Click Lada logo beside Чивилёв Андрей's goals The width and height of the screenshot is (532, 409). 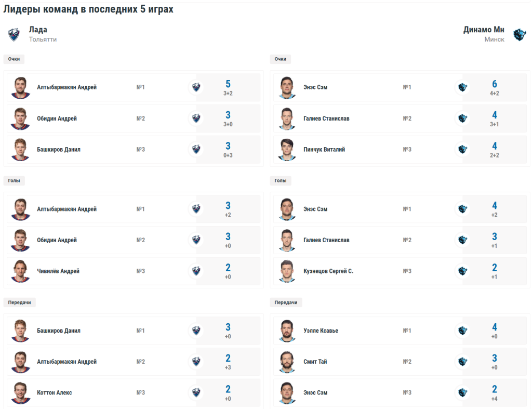(195, 271)
